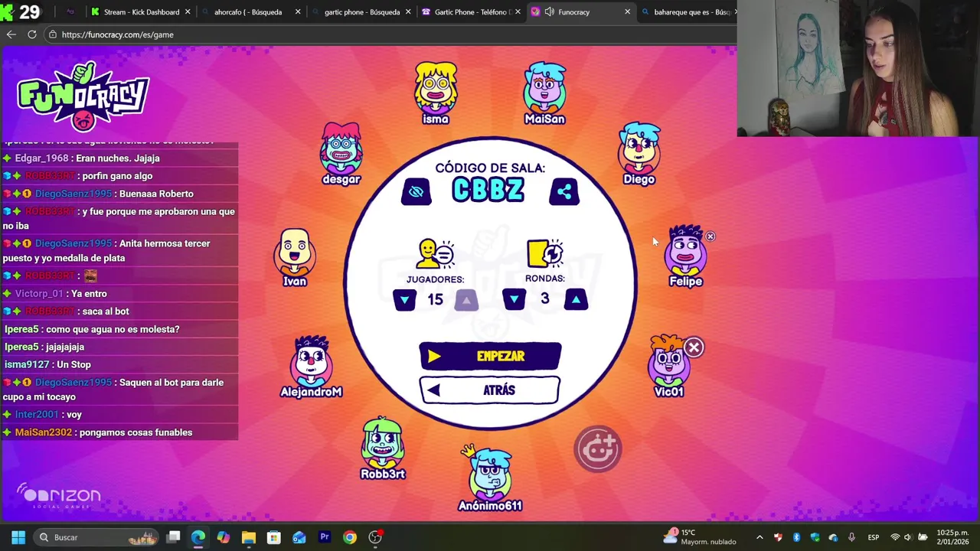Click chat username Inter2001
Image resolution: width=980 pixels, height=551 pixels.
(x=37, y=415)
